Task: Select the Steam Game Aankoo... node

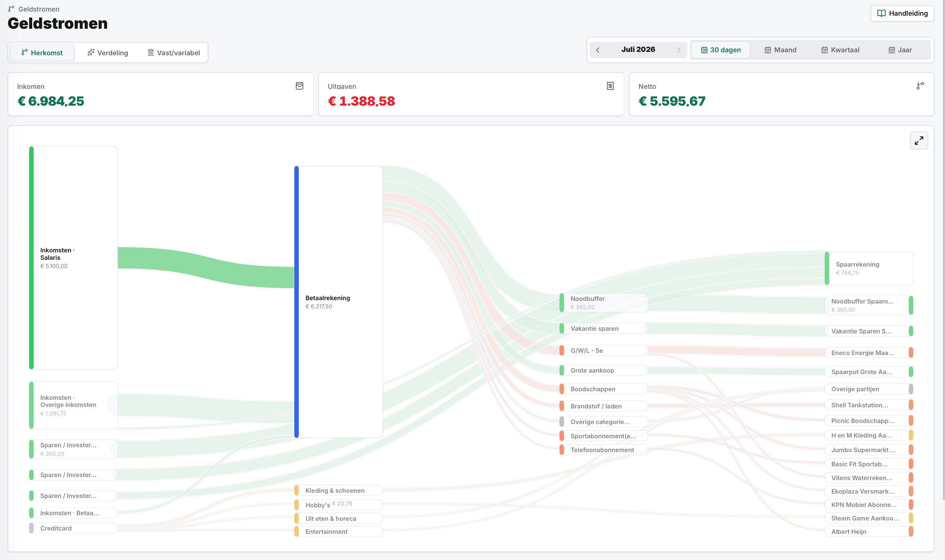Action: pos(869,518)
